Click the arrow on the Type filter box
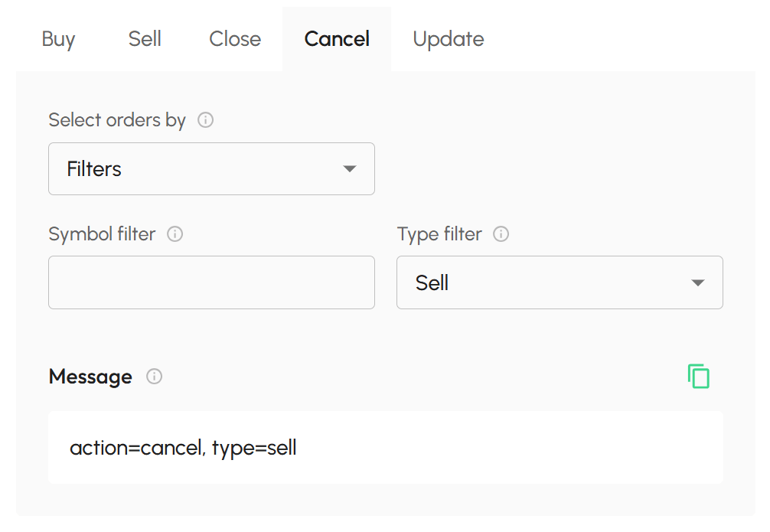This screenshot has width=770, height=532. (697, 282)
